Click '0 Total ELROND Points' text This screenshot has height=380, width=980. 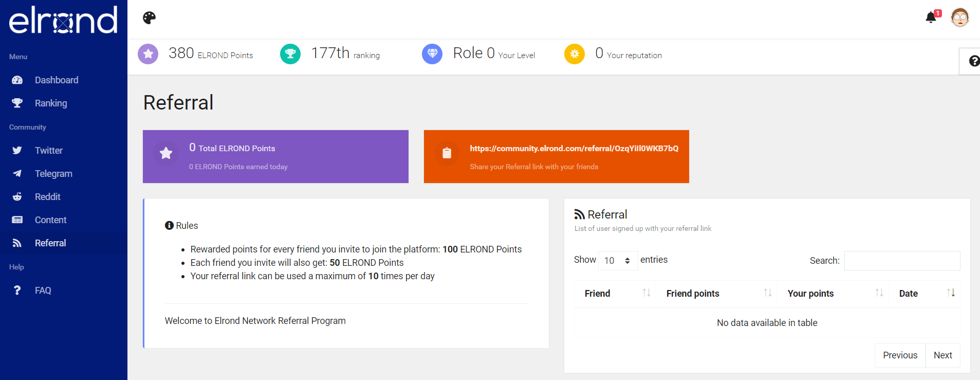[232, 148]
